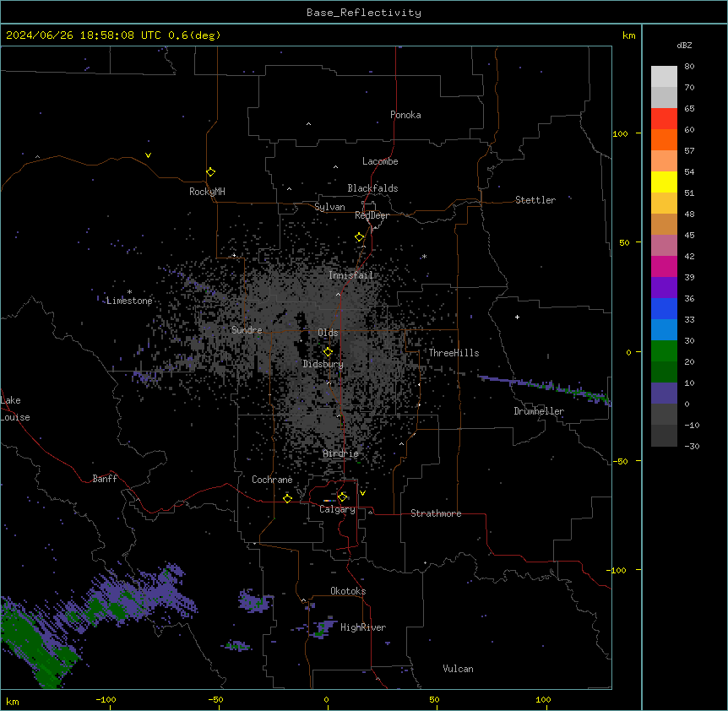This screenshot has height=711, width=728.
Task: Click the Lake Louise label
Action: tap(15, 409)
